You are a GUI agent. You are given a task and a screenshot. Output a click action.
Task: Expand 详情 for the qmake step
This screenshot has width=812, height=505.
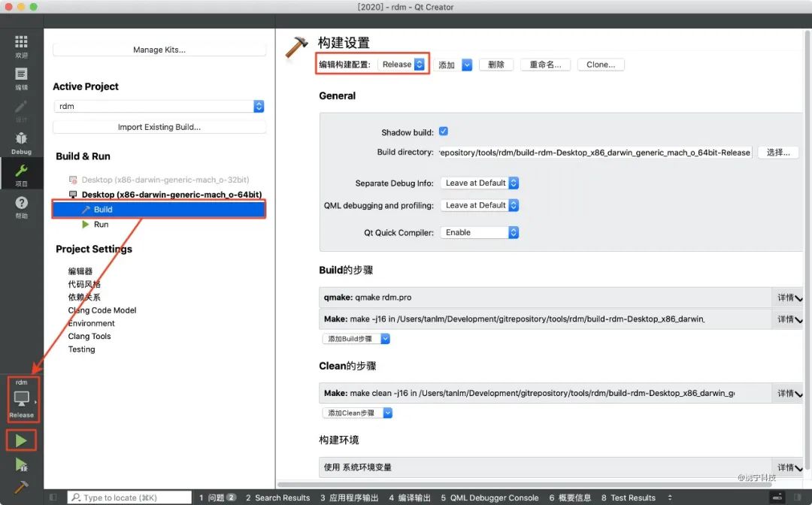(789, 298)
